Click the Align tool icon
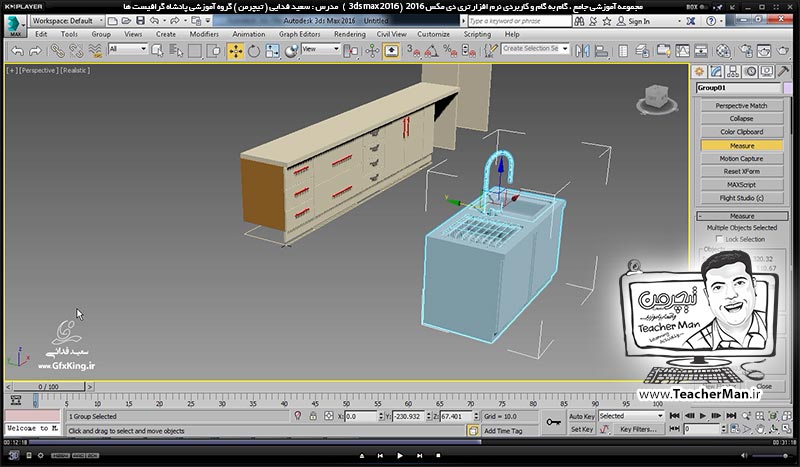 point(602,51)
